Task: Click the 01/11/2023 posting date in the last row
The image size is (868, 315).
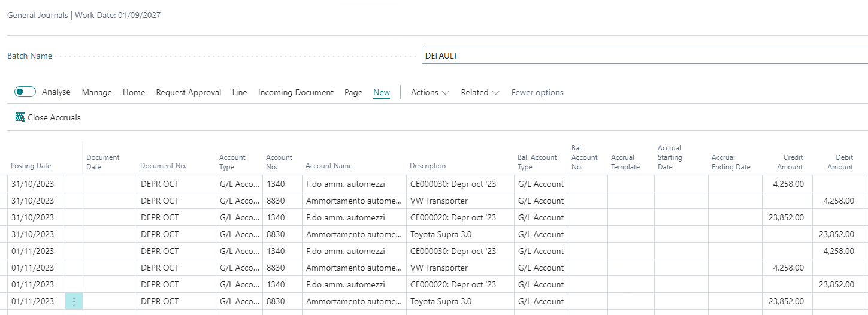Action: (x=32, y=301)
